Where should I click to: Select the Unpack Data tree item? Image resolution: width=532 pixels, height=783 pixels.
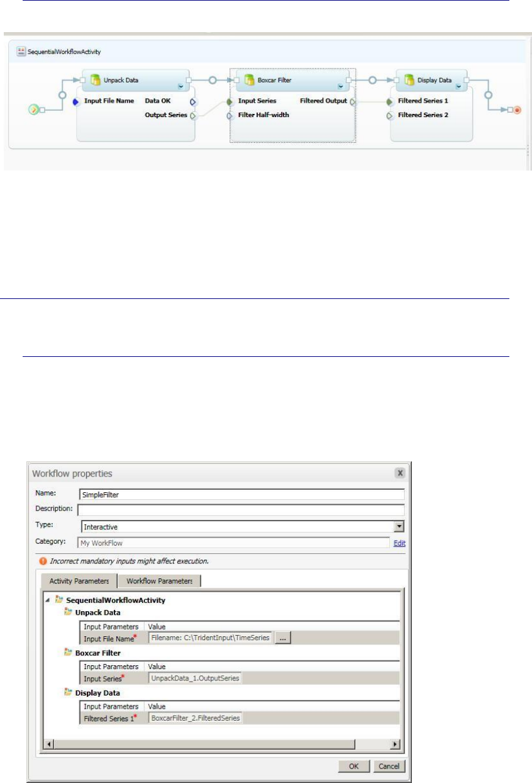98,612
